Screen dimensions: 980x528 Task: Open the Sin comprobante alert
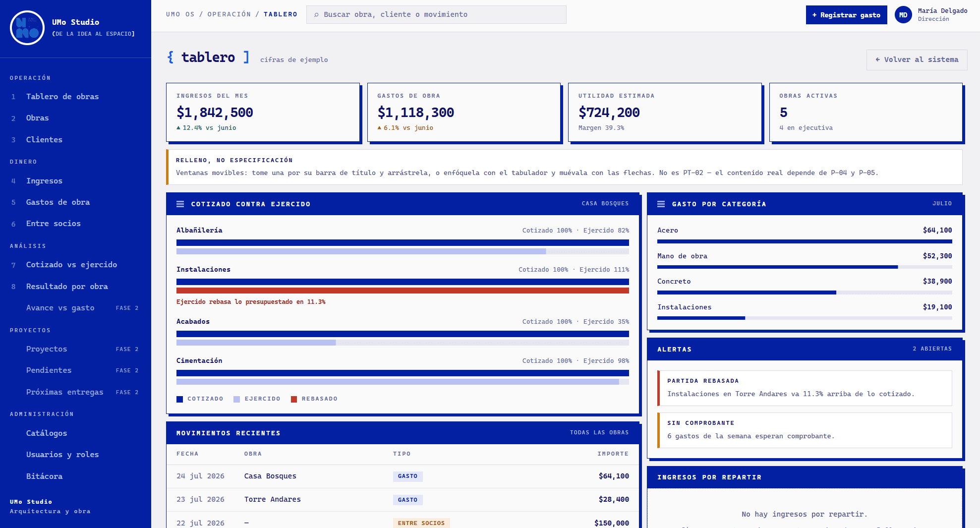click(805, 430)
